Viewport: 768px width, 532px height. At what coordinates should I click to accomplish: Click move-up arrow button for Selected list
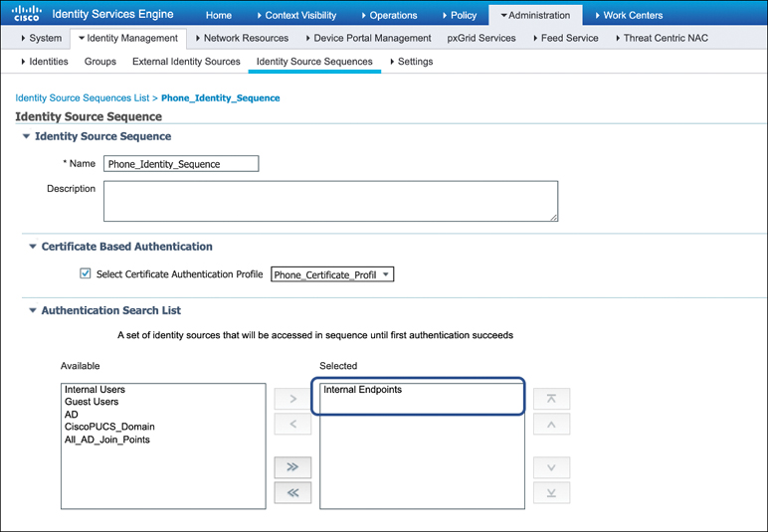(x=550, y=425)
